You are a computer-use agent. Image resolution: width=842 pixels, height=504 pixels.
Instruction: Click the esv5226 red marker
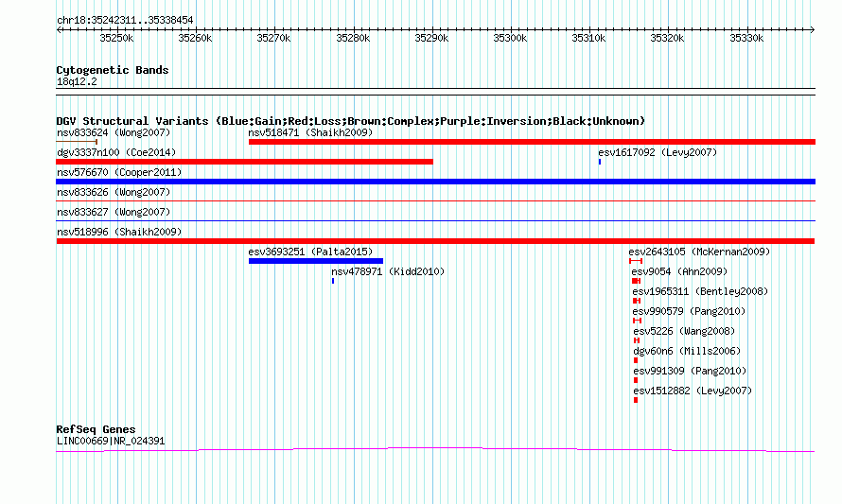tap(637, 340)
